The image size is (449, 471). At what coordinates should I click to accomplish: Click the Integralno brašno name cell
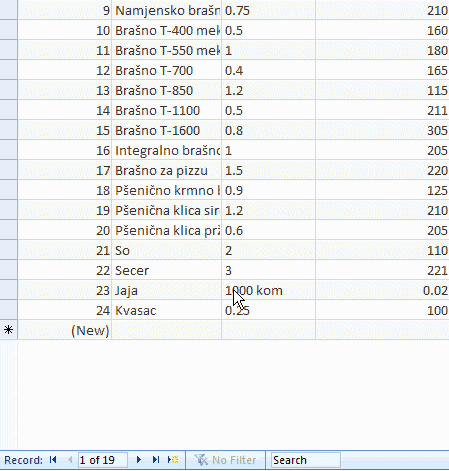click(x=166, y=150)
